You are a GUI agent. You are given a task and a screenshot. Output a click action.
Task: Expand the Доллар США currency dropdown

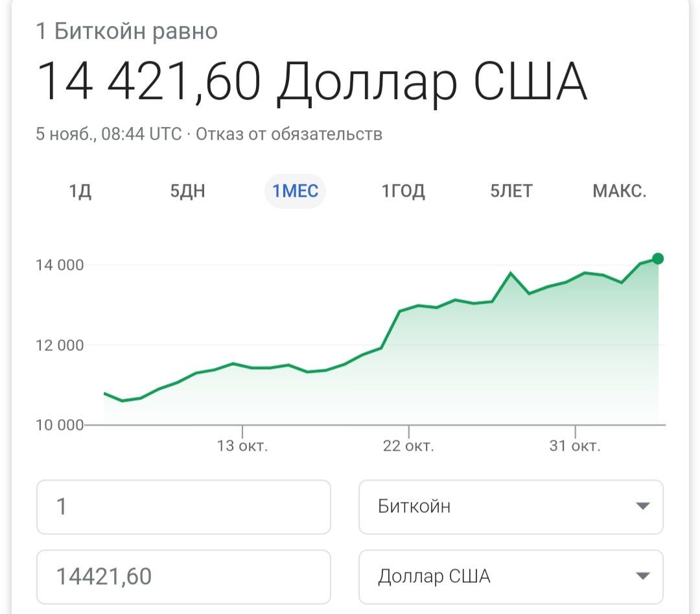coord(511,576)
